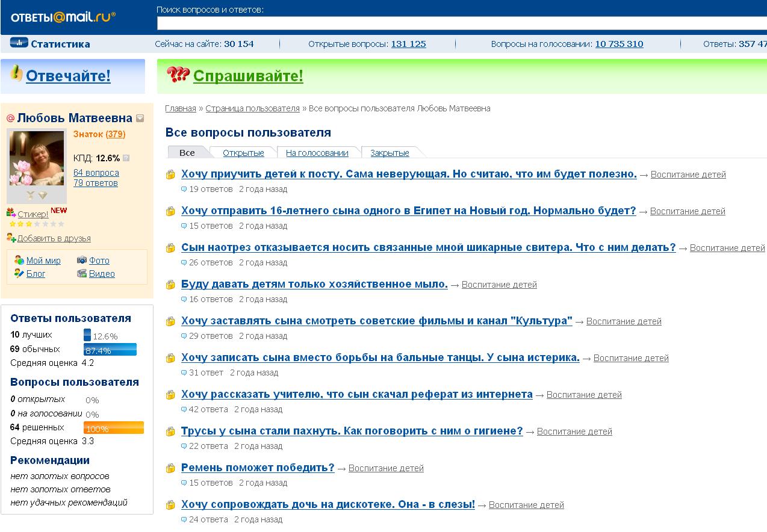The height and width of the screenshot is (532, 767).
Task: Click the lock icon beside бальные танцы question
Action: pyautogui.click(x=170, y=358)
